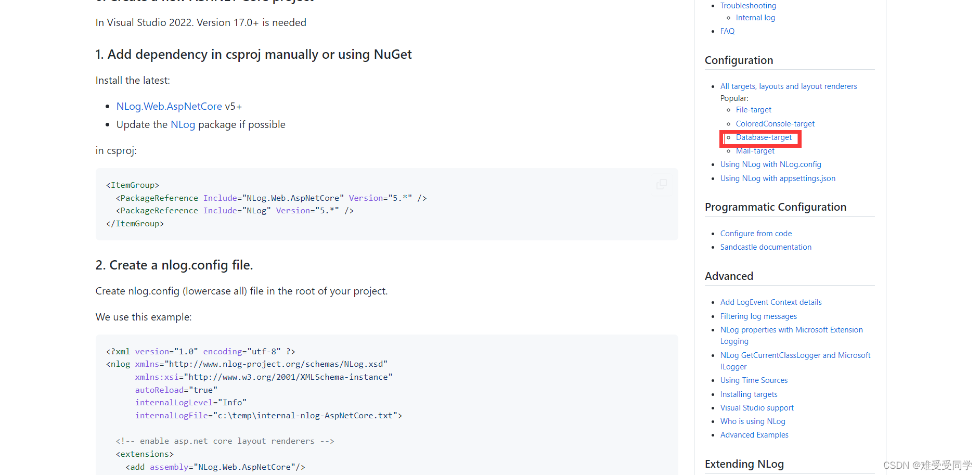Click the internalLogLevel="Info" line
The width and height of the screenshot is (980, 475).
tap(191, 403)
